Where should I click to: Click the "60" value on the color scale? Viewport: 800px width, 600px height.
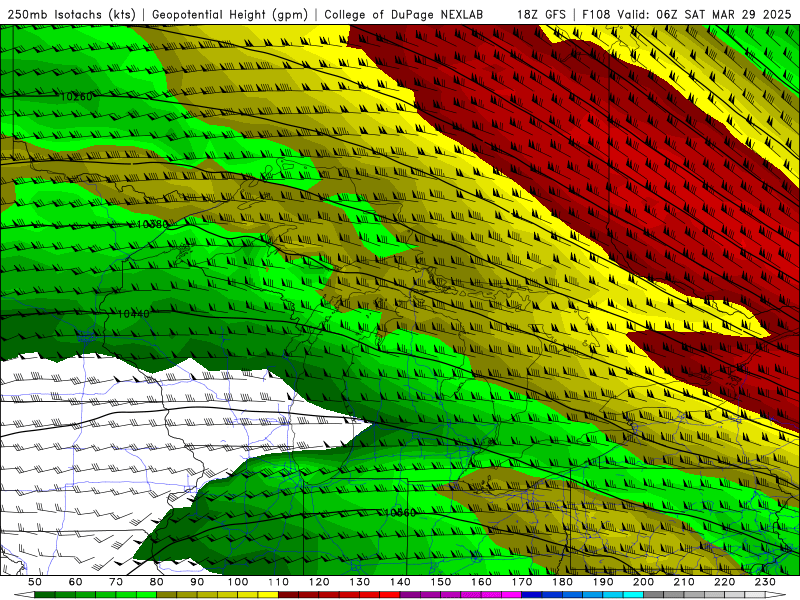click(x=76, y=582)
